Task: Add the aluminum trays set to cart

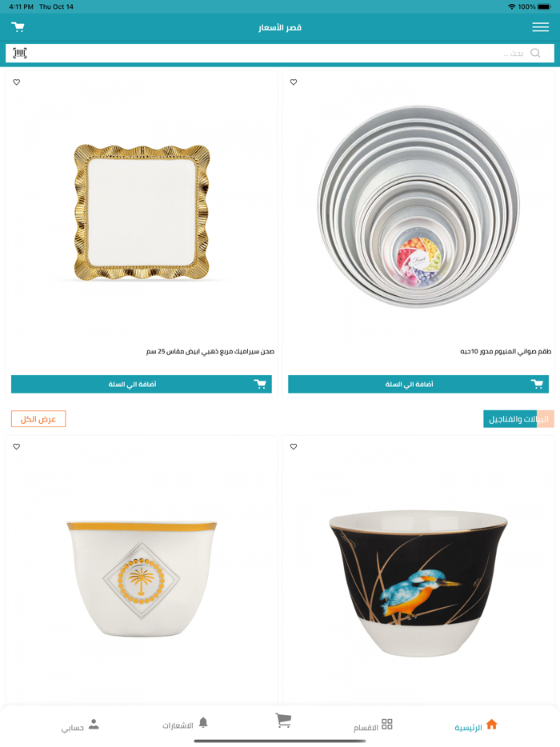Action: [x=418, y=384]
